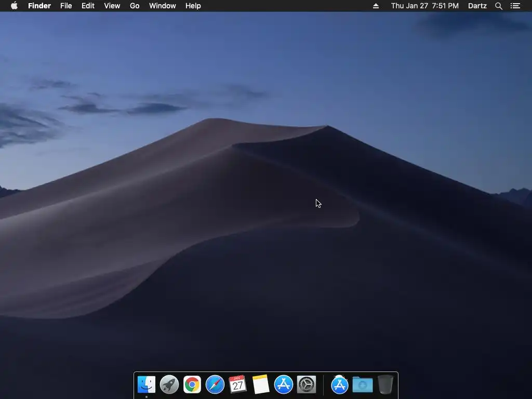Open Finder from the dock
532x399 pixels.
(x=147, y=384)
